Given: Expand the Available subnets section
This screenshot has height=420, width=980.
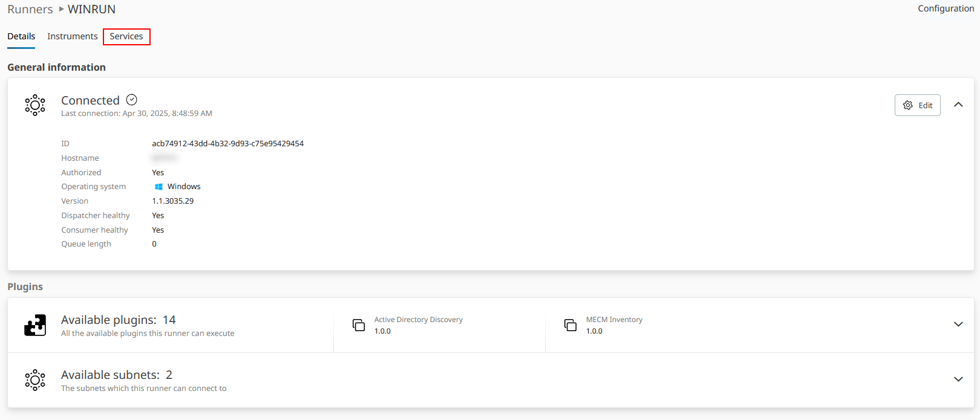Looking at the screenshot, I should (x=958, y=380).
